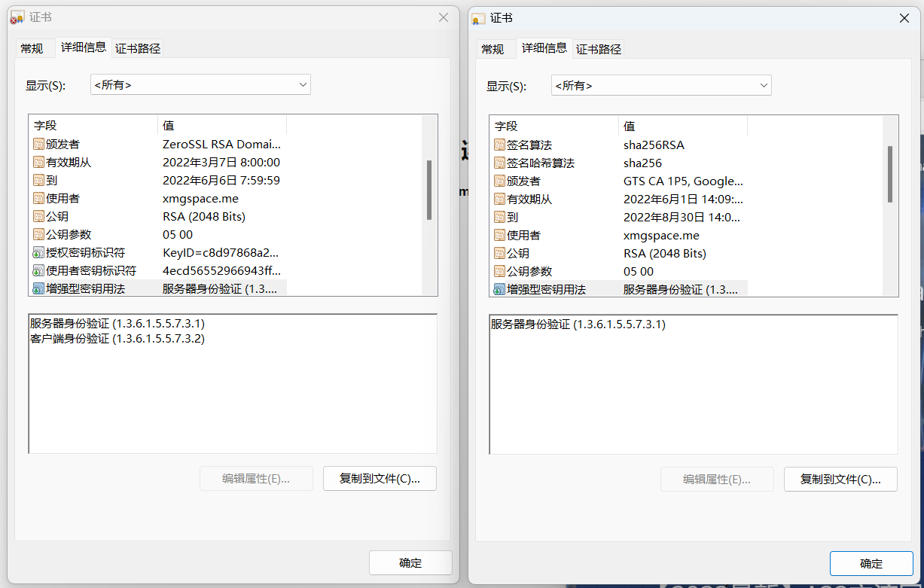Click 增强型密钥用法 icon in right certificate window
The image size is (924, 588).
click(x=499, y=289)
